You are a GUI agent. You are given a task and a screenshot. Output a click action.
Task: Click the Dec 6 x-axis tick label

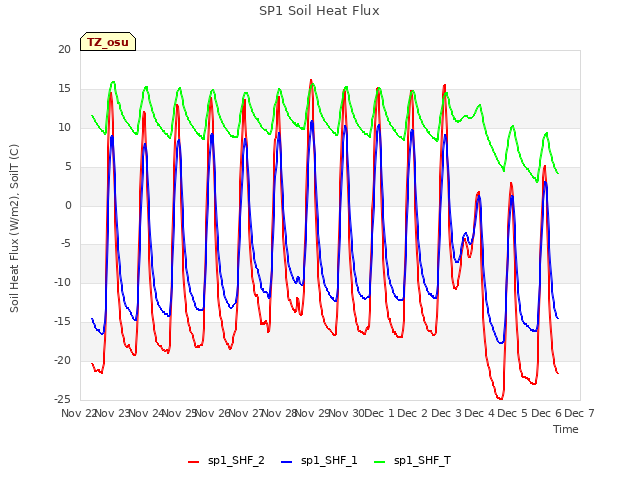[547, 413]
